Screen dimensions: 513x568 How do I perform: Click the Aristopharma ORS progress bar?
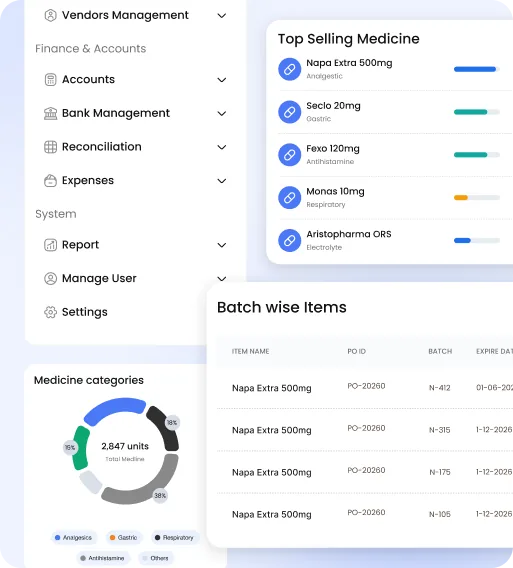477,240
